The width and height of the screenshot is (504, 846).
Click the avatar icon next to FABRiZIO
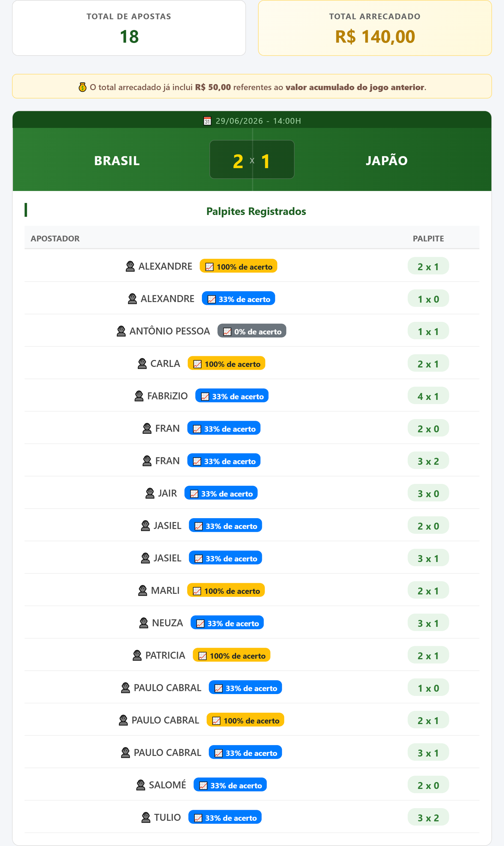tap(139, 396)
